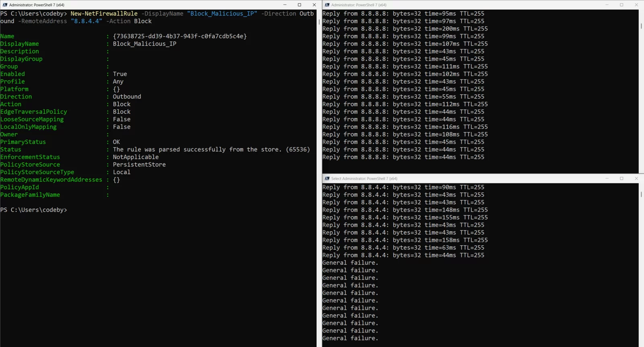The width and height of the screenshot is (644, 347).
Task: Close the left PowerShell firewall rule window
Action: (314, 5)
